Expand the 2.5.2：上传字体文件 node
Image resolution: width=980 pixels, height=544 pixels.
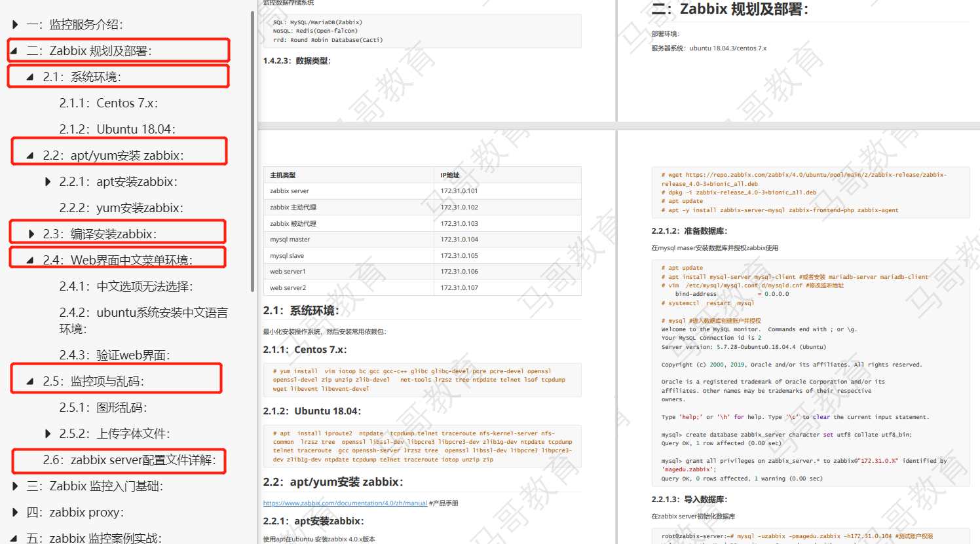click(x=47, y=434)
